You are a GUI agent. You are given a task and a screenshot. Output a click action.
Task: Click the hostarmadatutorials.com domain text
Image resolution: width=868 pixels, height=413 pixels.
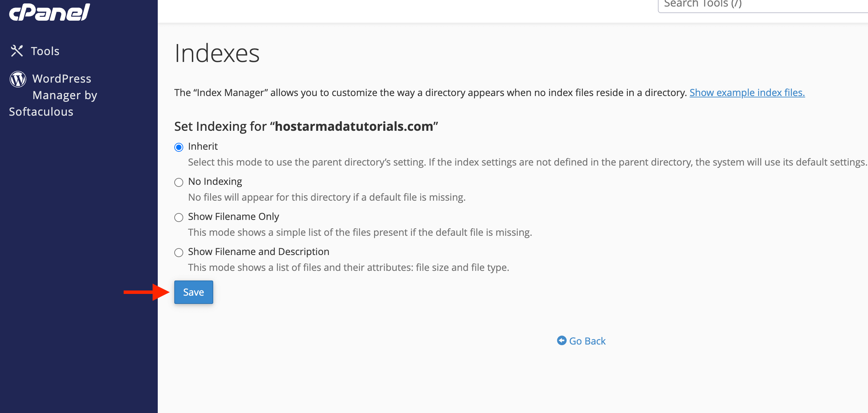pyautogui.click(x=354, y=126)
